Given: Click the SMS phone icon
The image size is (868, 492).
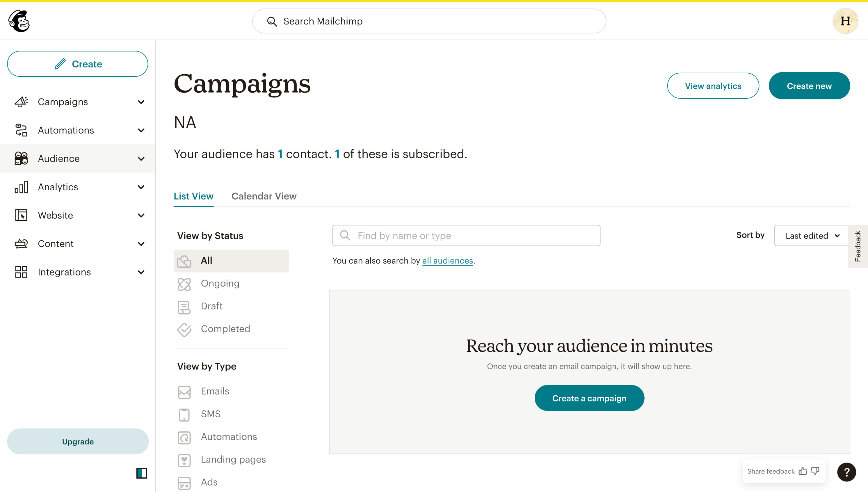Looking at the screenshot, I should click(184, 415).
